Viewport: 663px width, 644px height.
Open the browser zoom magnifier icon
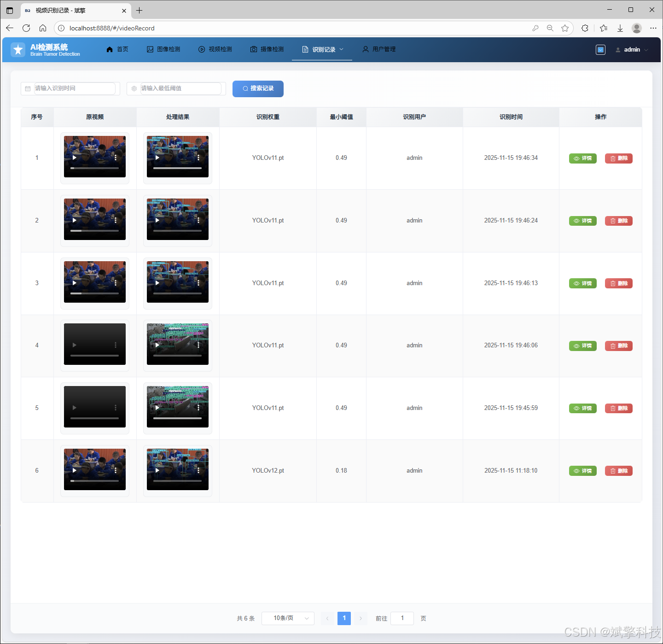[x=550, y=28]
